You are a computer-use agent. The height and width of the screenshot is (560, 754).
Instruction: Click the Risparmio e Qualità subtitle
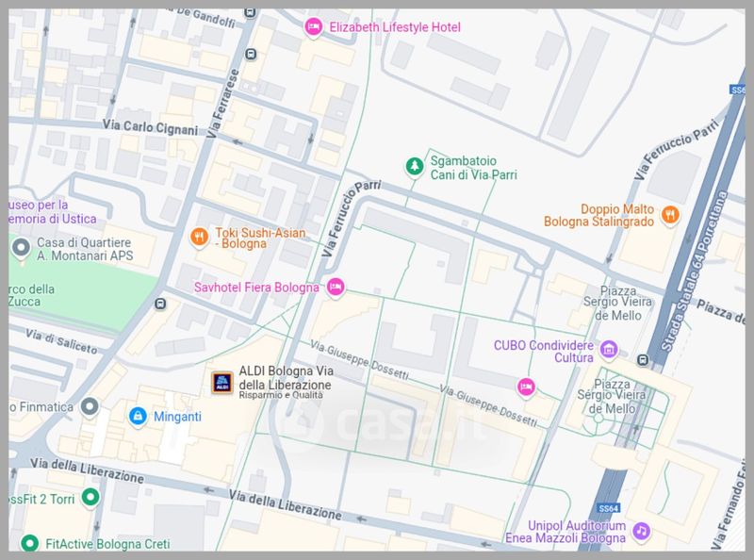coord(281,395)
